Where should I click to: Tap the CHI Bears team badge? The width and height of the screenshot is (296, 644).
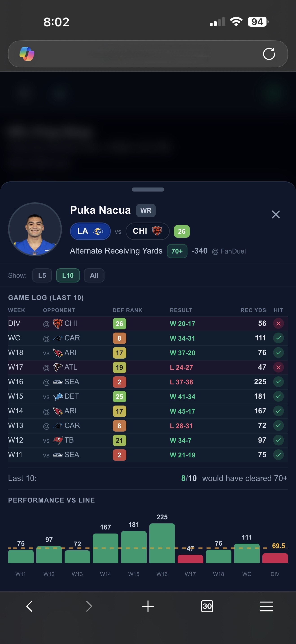(147, 231)
